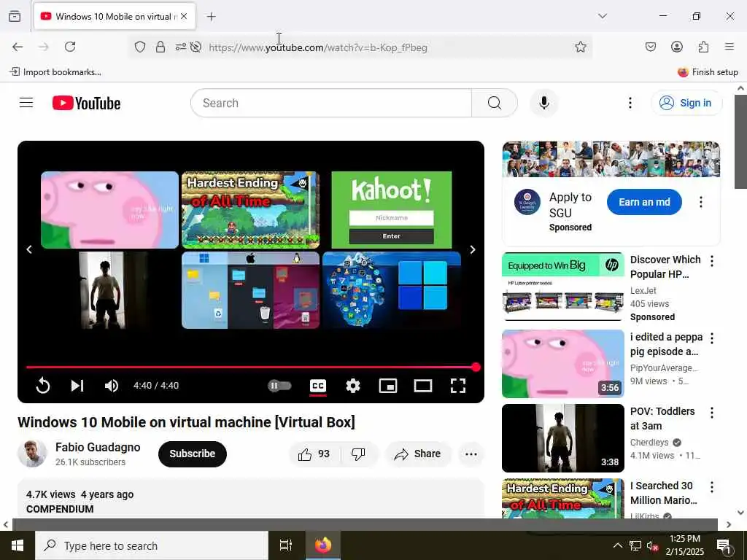Search with your voice microphone

(x=544, y=103)
